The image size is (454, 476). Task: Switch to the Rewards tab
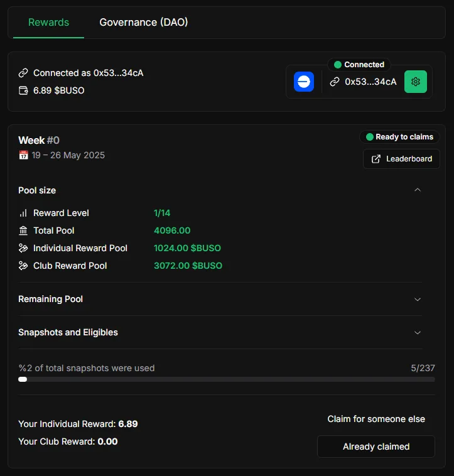[48, 23]
